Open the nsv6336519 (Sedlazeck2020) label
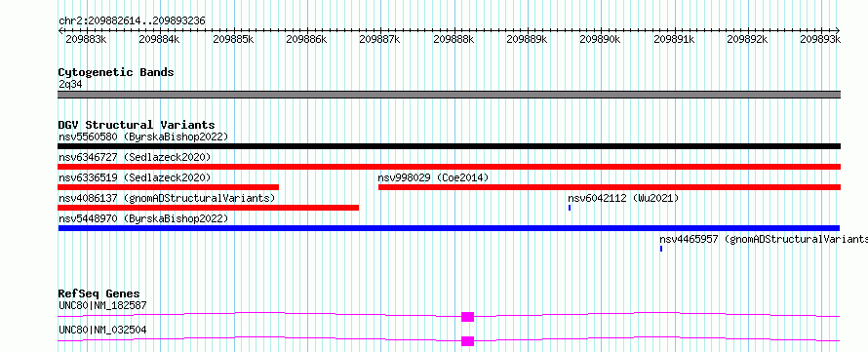Viewport: 868px width, 352px height. click(135, 177)
